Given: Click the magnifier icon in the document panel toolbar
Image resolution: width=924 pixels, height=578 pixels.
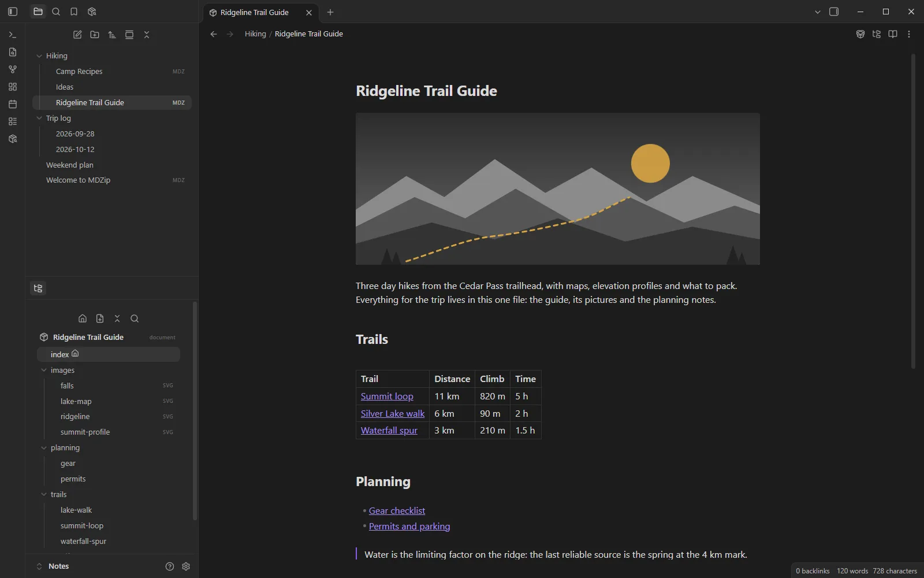Looking at the screenshot, I should pos(135,318).
